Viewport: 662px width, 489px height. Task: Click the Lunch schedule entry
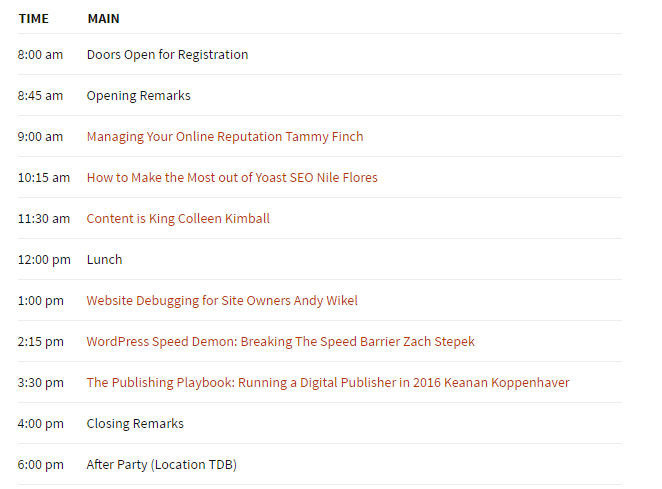pos(104,260)
